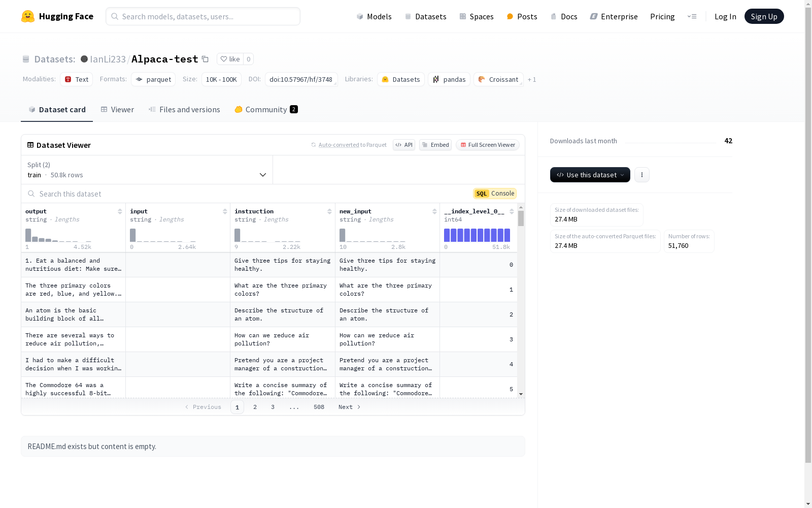
Task: Click Log In
Action: 725,16
